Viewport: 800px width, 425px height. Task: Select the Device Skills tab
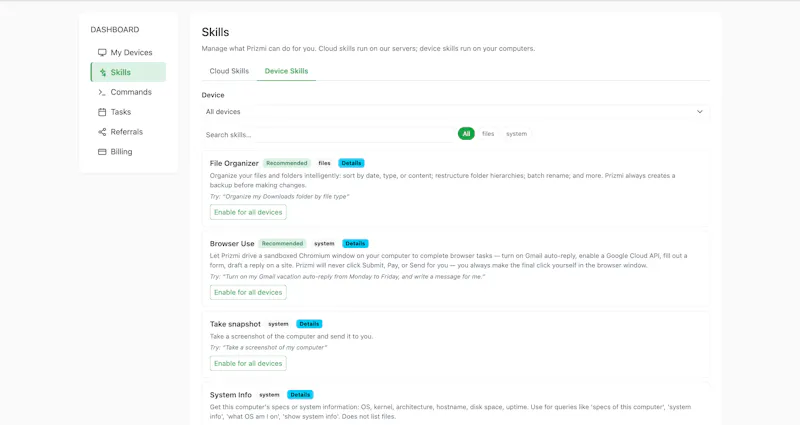coord(286,71)
